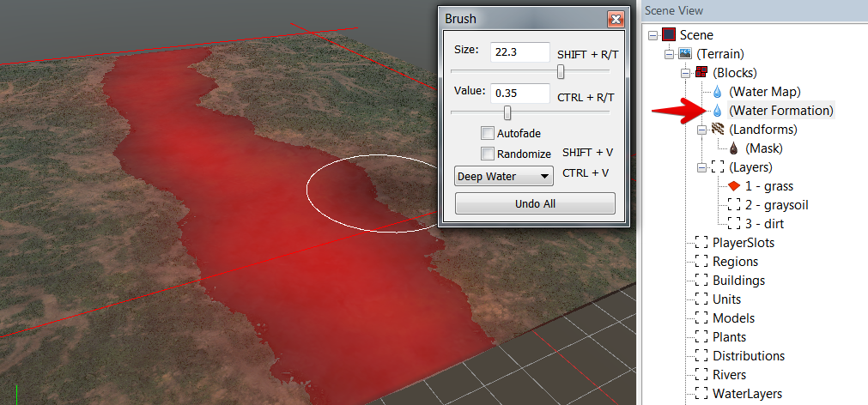Click the Landforms checkered icon

click(718, 130)
